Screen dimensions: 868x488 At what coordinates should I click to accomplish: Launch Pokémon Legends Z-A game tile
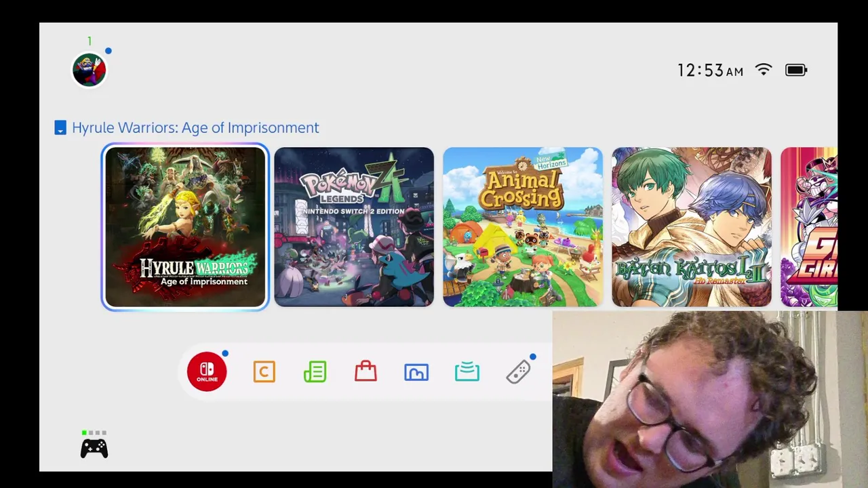[354, 227]
